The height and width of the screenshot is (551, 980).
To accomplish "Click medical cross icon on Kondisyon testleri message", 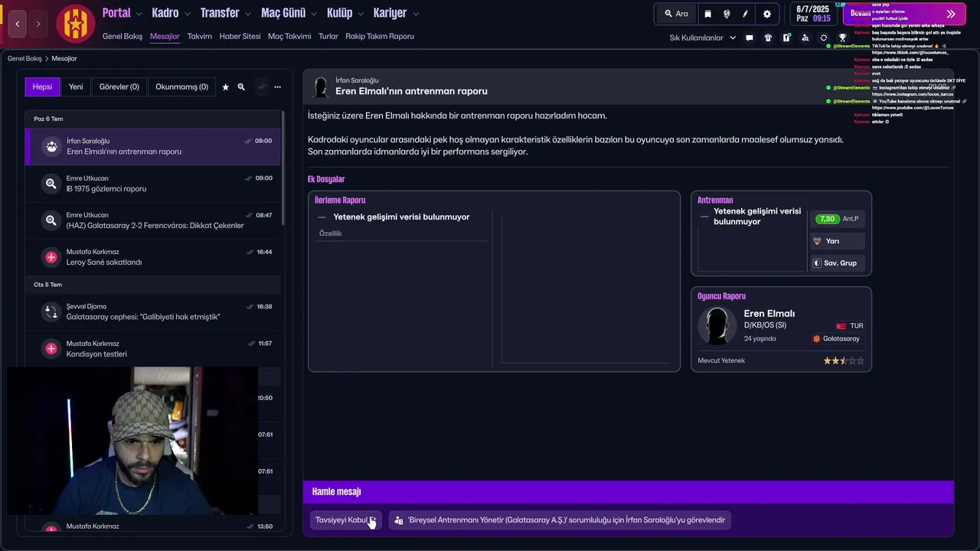I will pyautogui.click(x=51, y=349).
